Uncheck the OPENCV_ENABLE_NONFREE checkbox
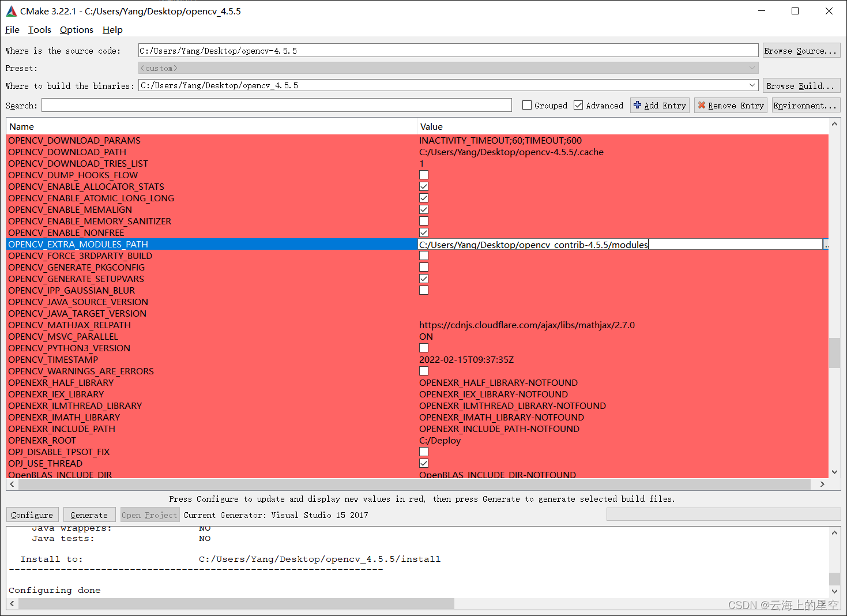The height and width of the screenshot is (616, 847). 424,232
